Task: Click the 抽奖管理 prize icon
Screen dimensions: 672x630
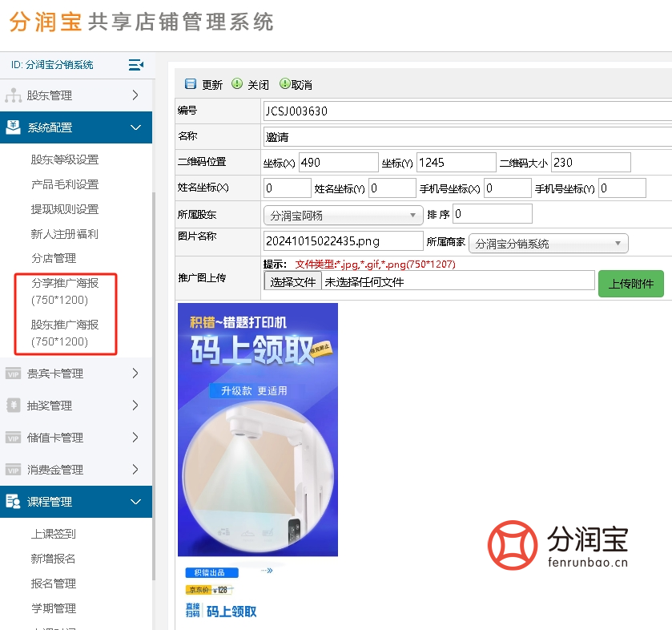Action: point(13,405)
